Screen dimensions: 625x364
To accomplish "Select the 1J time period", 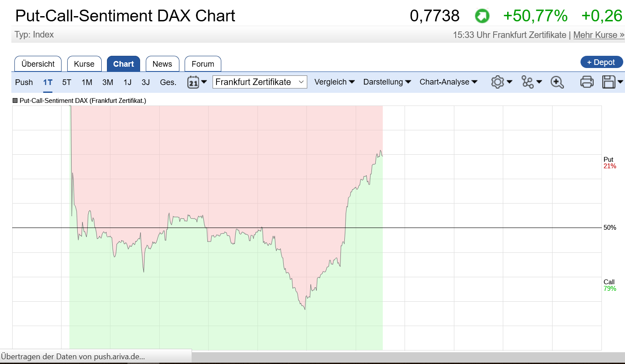I will (x=127, y=82).
